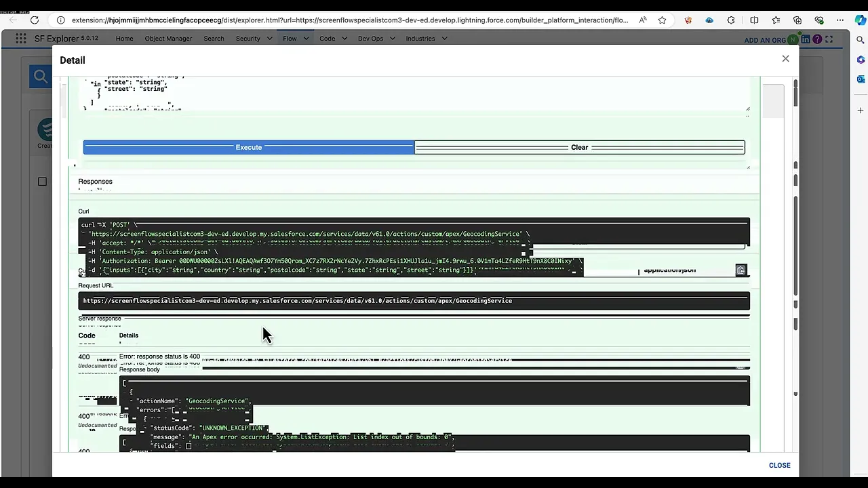
Task: Tick the checkbox left of the Detail dialog
Action: tap(42, 182)
